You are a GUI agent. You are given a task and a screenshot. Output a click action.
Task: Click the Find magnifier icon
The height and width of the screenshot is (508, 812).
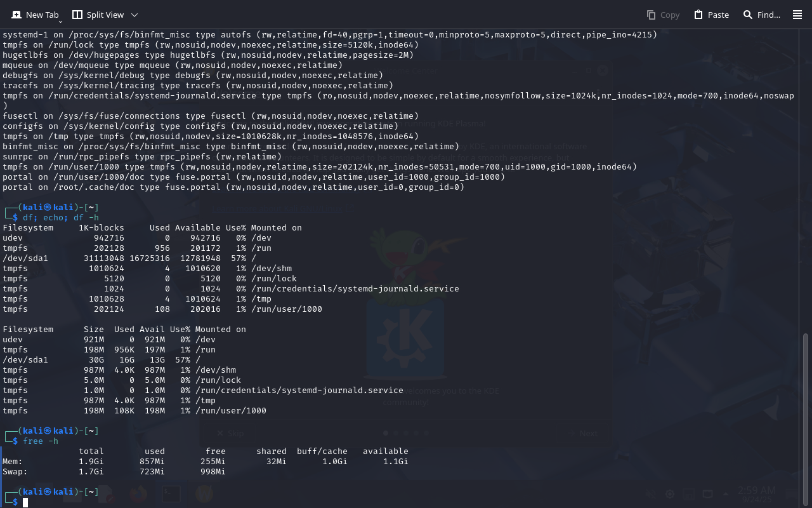pos(748,15)
